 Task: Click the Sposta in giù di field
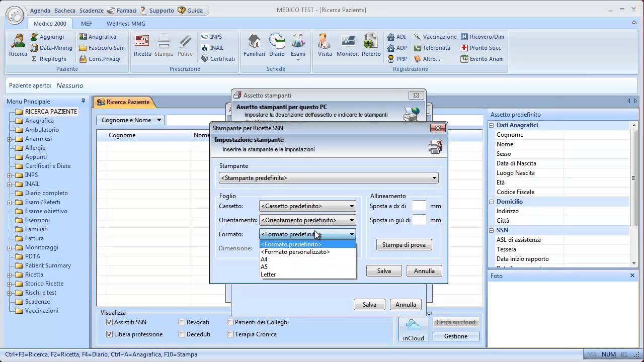[420, 220]
